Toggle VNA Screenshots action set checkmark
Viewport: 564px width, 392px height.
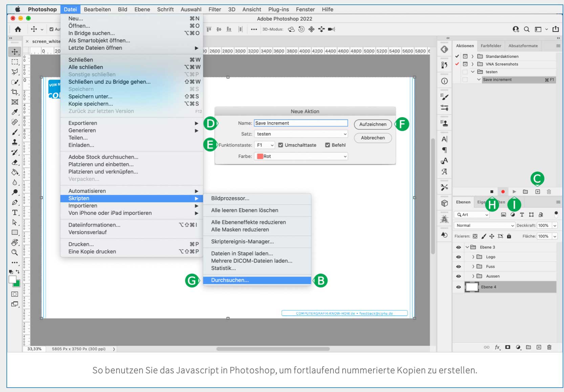[457, 64]
